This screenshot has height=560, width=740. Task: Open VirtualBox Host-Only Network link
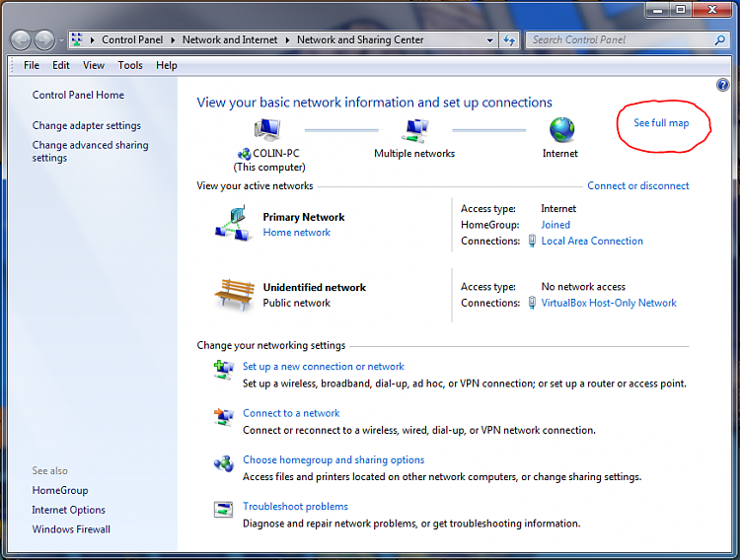pos(609,303)
